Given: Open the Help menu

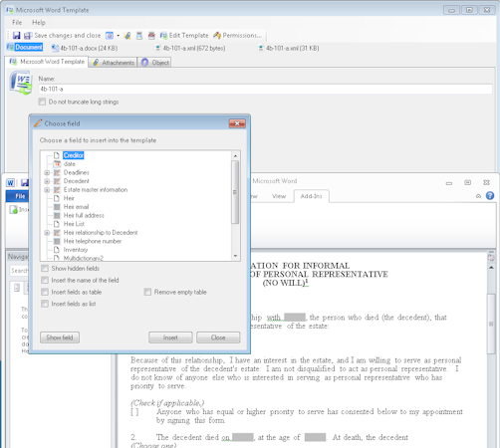Looking at the screenshot, I should click(x=39, y=23).
